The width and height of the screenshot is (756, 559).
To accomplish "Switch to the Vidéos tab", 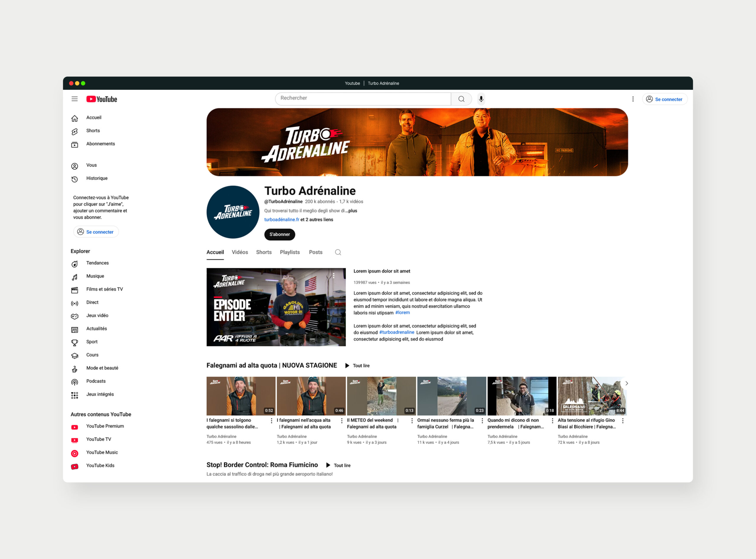I will (x=240, y=252).
